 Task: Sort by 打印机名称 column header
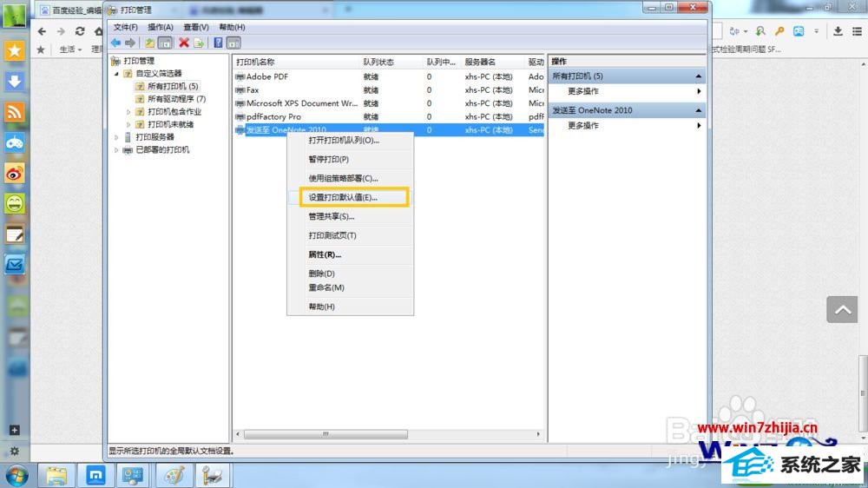tap(296, 62)
